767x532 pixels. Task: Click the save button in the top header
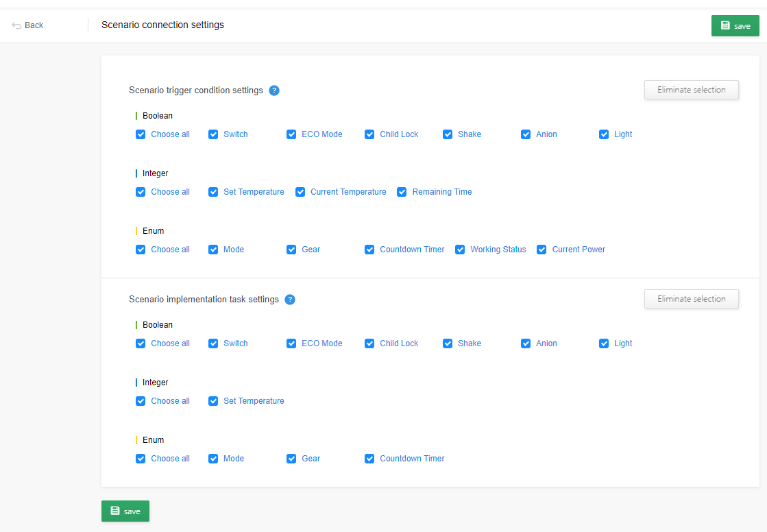[735, 26]
